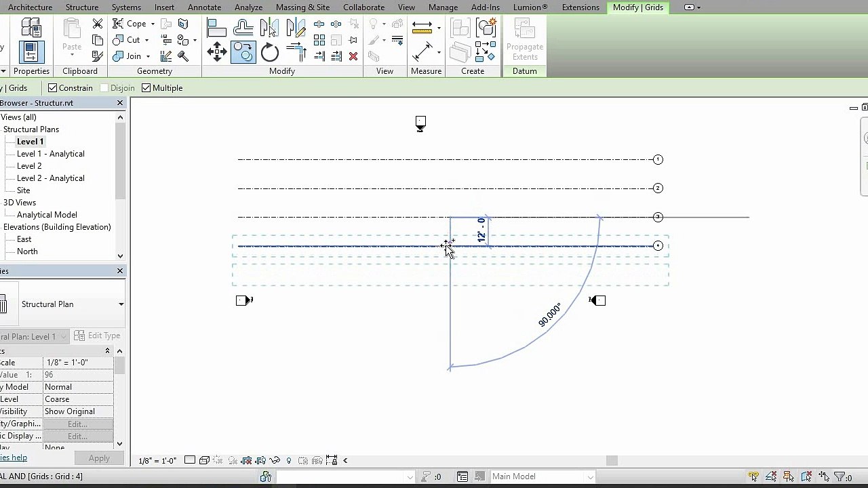
Task: Toggle Select Underlay Elements in status bar
Action: coord(771,476)
